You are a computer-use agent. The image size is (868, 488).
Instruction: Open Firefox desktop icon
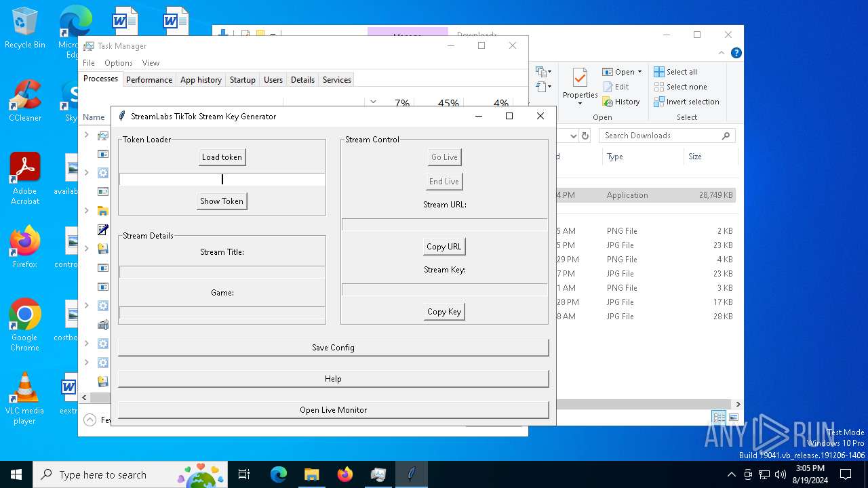[x=25, y=247]
